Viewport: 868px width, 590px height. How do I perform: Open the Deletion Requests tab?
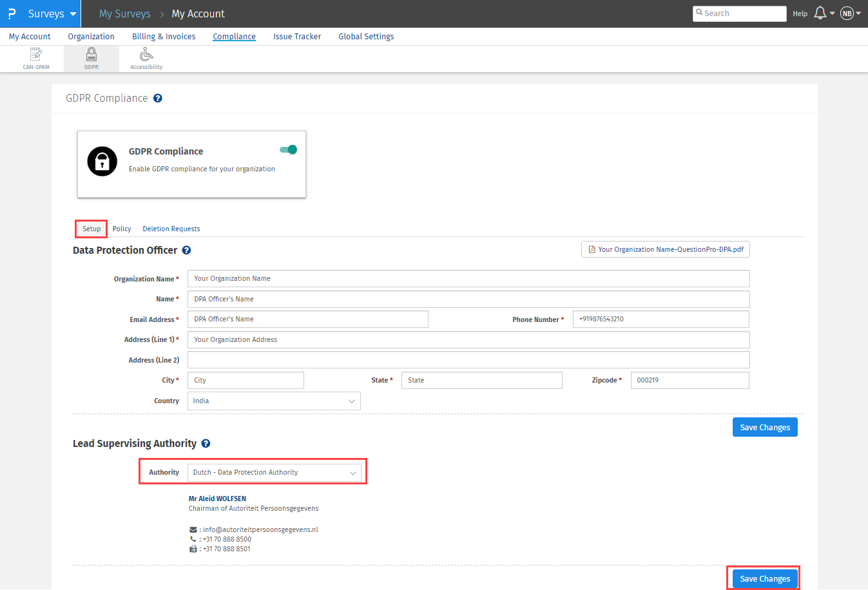point(171,229)
